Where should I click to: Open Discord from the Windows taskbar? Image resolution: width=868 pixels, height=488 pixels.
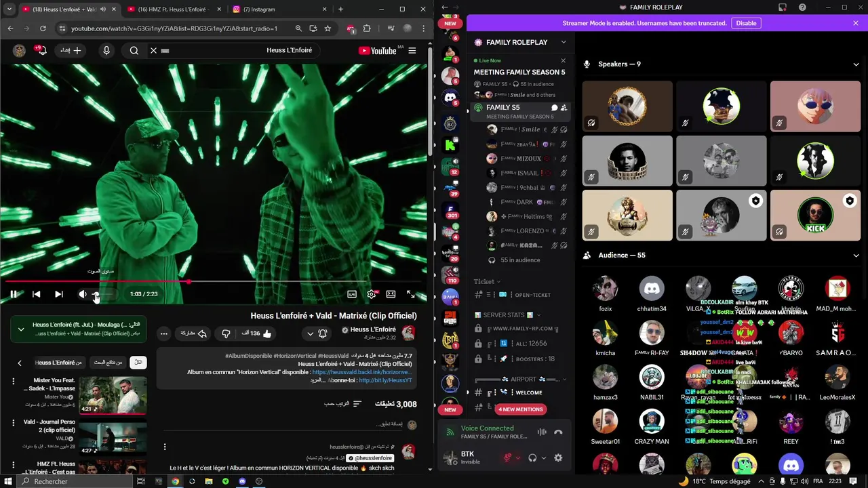[x=242, y=481]
